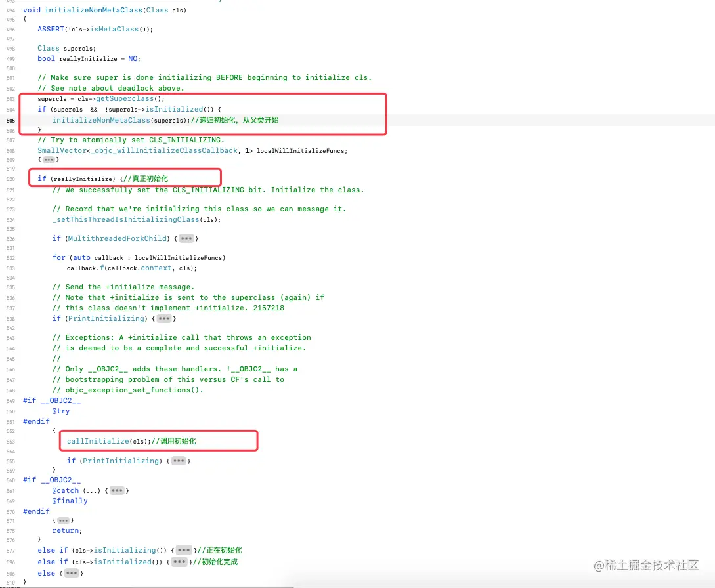Screen dimensions: 715x588
Task: Click "isInitialized" in the line 504 condition
Action: click(x=174, y=109)
